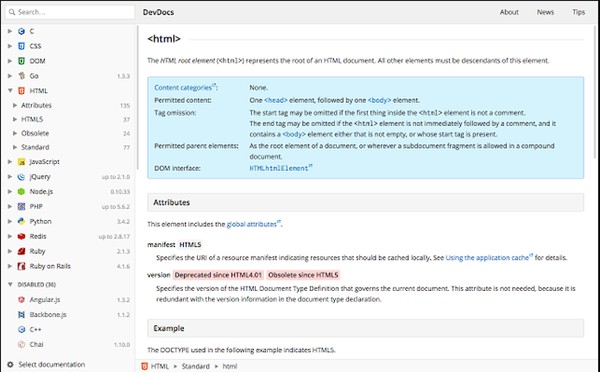Open the News page

pyautogui.click(x=545, y=12)
